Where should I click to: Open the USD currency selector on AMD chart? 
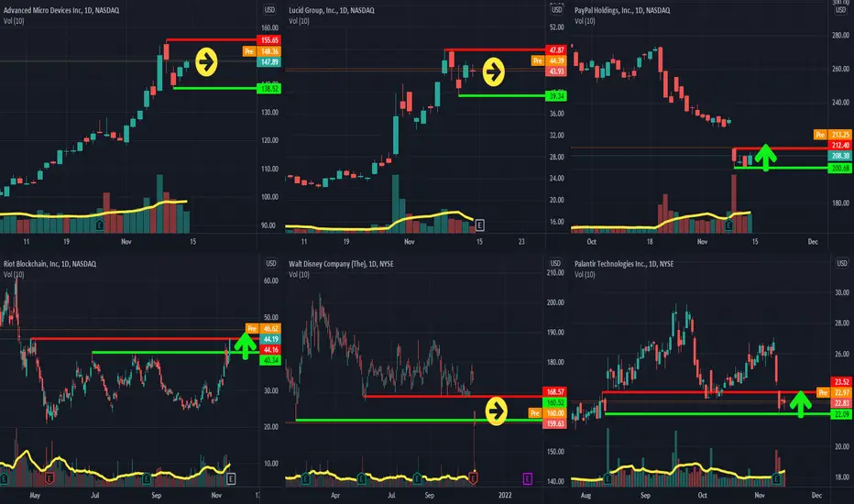(x=269, y=10)
